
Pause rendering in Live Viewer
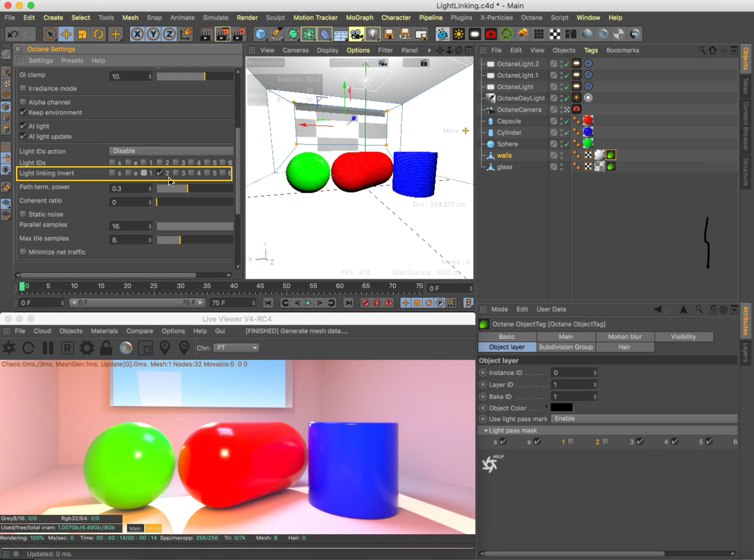(48, 348)
